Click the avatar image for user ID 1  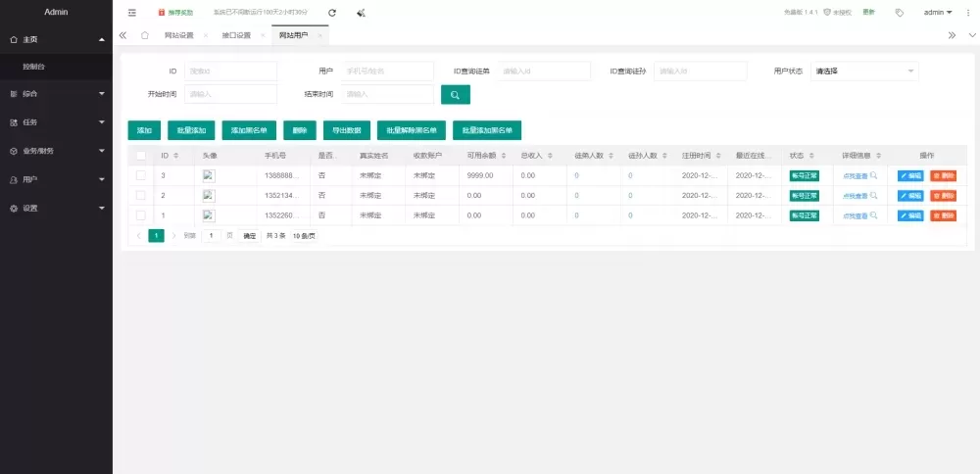point(209,215)
